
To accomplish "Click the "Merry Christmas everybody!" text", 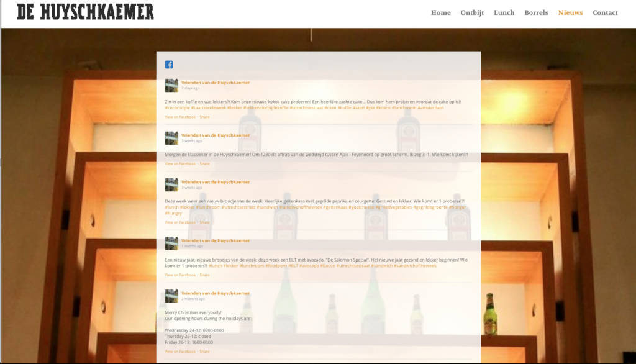I will click(193, 312).
